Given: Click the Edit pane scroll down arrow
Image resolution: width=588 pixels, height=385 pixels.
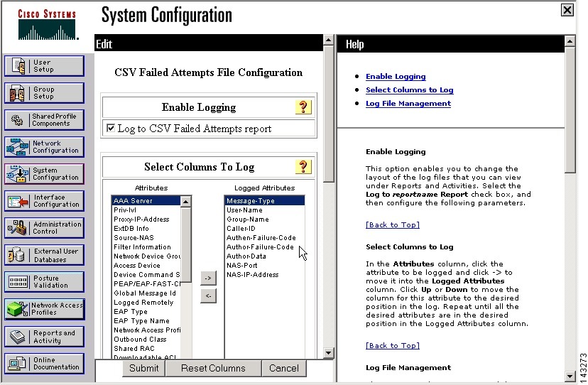Looking at the screenshot, I should tap(329, 353).
